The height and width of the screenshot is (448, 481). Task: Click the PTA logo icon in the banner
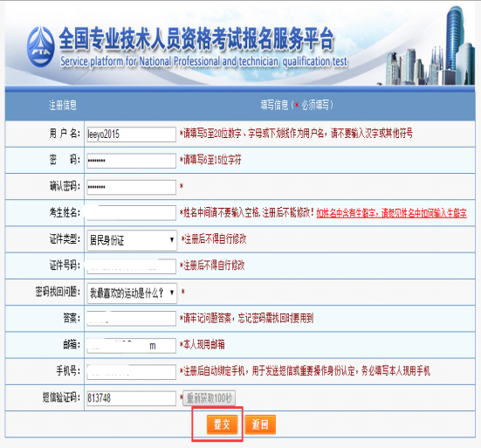(x=41, y=47)
